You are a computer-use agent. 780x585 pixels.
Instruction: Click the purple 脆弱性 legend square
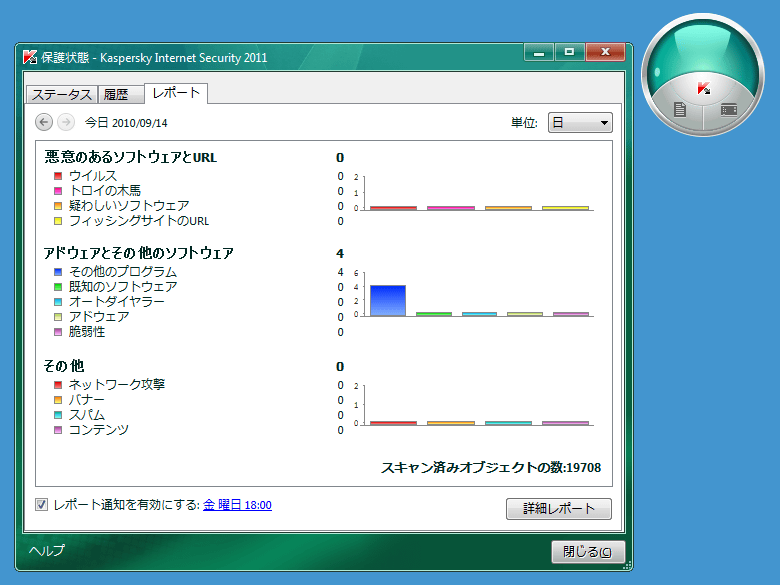tap(58, 332)
